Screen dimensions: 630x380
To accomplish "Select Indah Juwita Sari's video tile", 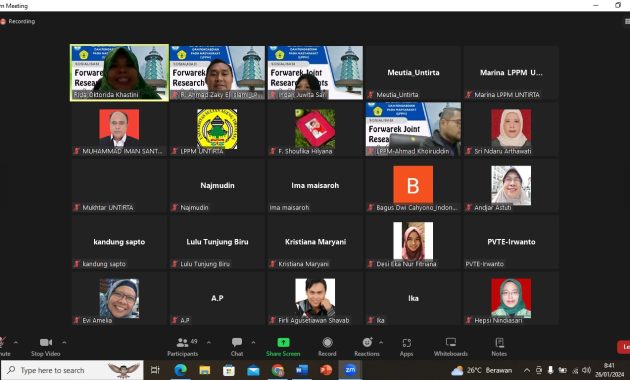I will click(x=315, y=73).
